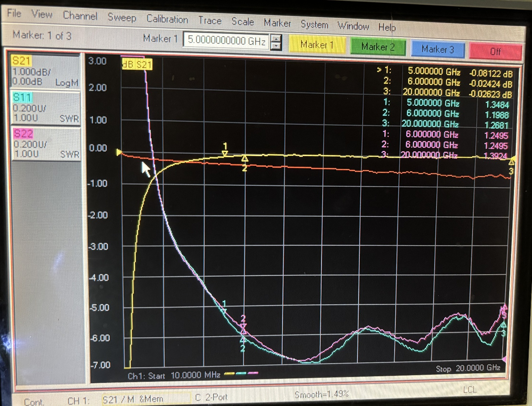
Task: Open the Sweep dropdown menu
Action: (x=122, y=18)
